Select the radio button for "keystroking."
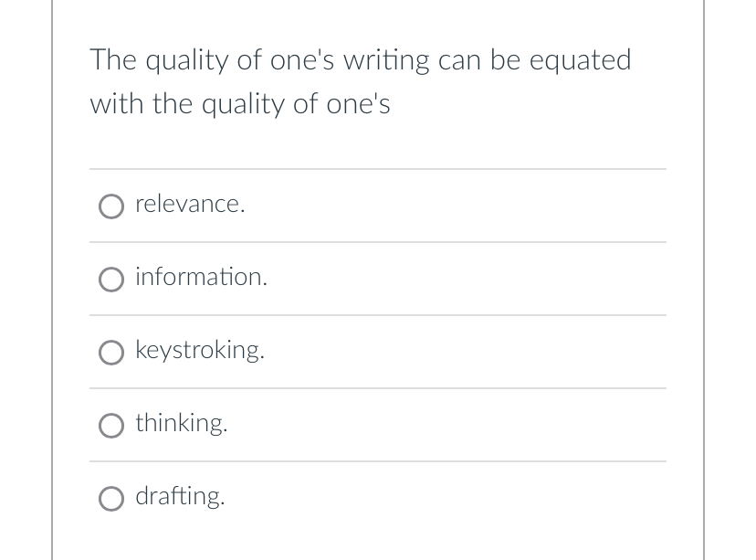Viewport: 756px width, 560px height. click(x=110, y=353)
